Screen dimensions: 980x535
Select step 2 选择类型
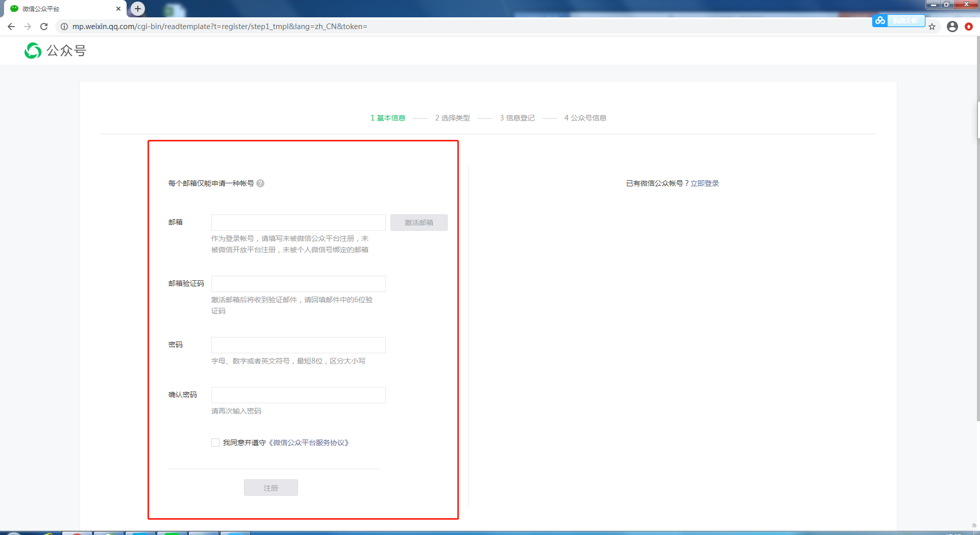click(452, 118)
